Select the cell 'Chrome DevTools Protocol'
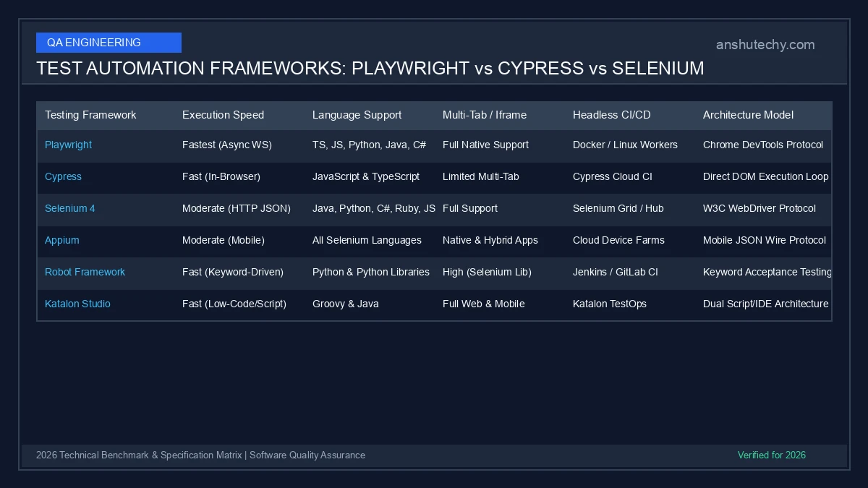The image size is (868, 488). click(763, 145)
